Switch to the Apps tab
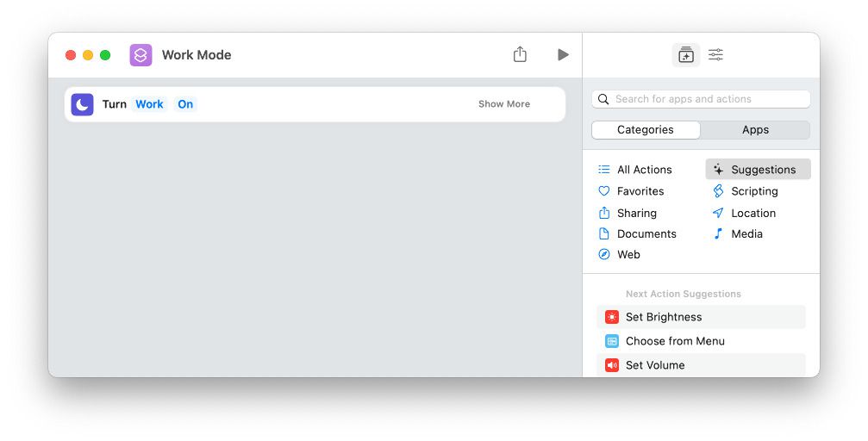Viewport: 868px width, 441px height. (x=755, y=130)
